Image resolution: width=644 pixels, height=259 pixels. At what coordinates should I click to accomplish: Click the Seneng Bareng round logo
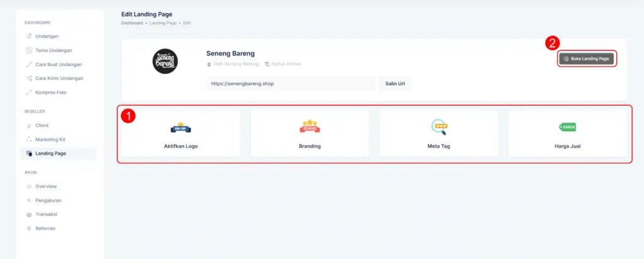pyautogui.click(x=165, y=61)
